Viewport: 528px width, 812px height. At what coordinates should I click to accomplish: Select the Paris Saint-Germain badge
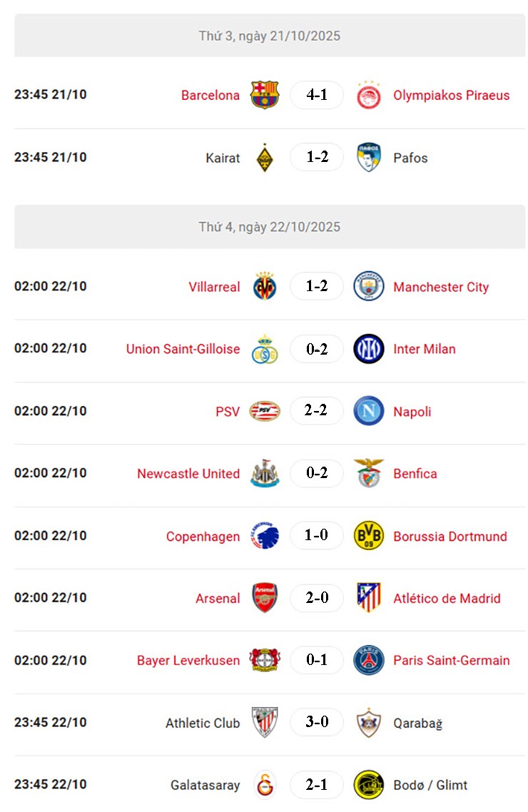coord(368,660)
